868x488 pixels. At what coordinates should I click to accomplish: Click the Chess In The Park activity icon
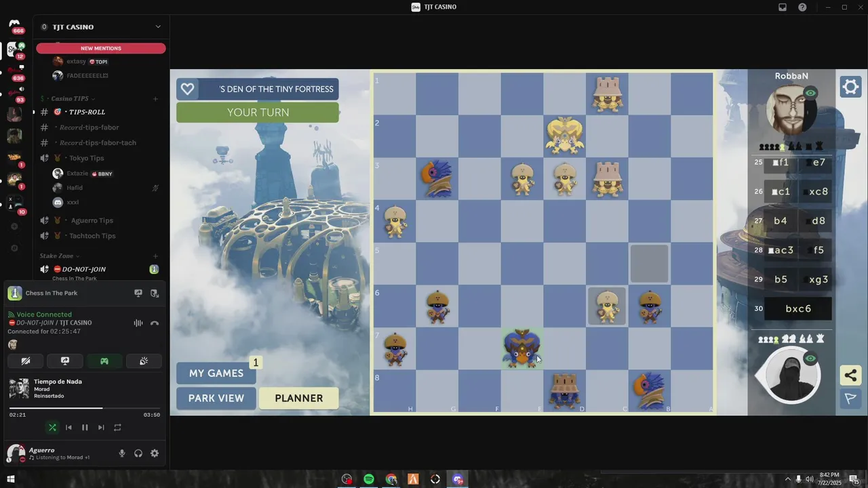pyautogui.click(x=15, y=293)
